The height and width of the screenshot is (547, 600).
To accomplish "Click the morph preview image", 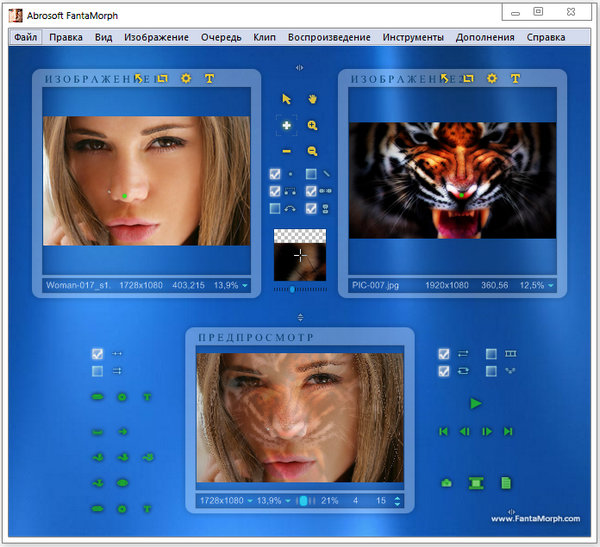I will pos(300,418).
